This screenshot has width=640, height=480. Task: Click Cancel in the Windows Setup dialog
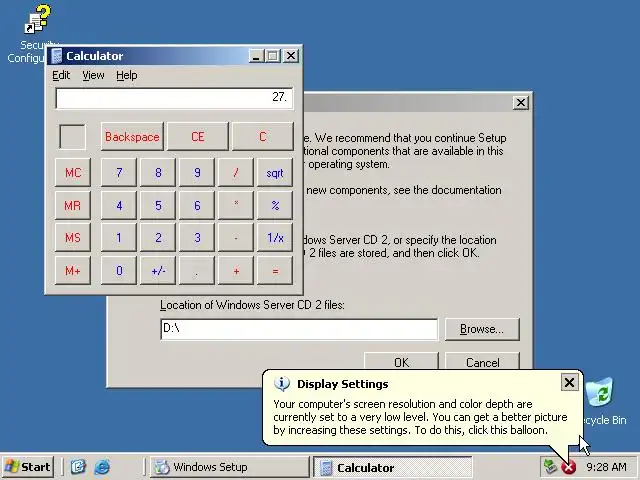point(482,362)
